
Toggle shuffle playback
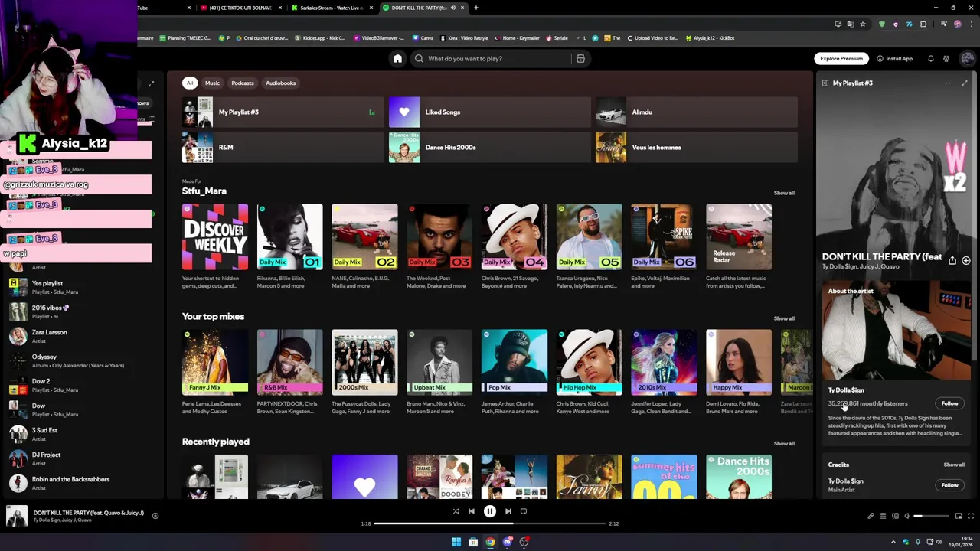(x=456, y=511)
